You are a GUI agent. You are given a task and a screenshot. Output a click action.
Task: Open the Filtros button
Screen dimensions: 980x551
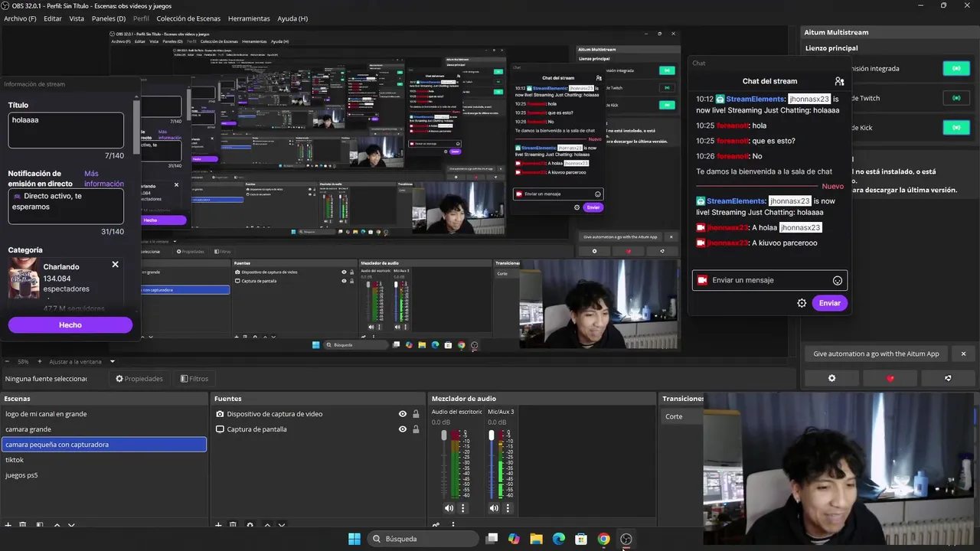pos(194,379)
